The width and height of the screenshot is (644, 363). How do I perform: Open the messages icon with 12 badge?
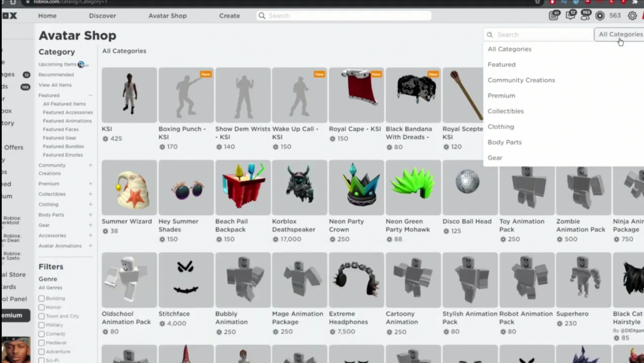pyautogui.click(x=570, y=15)
